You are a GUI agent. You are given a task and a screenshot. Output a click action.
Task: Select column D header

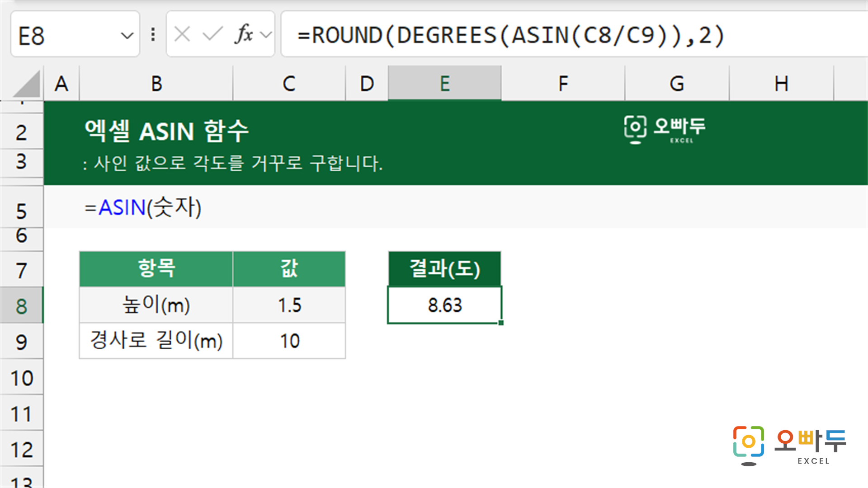[x=367, y=84]
